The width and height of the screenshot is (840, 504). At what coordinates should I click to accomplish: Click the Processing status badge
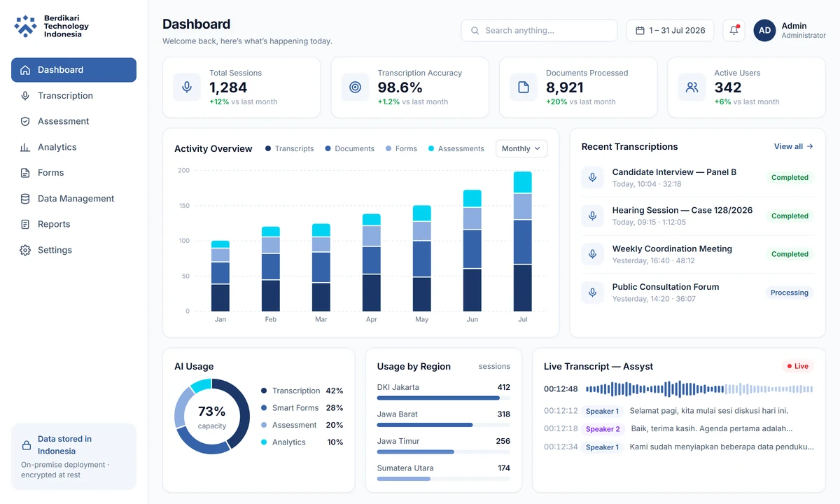pyautogui.click(x=790, y=293)
